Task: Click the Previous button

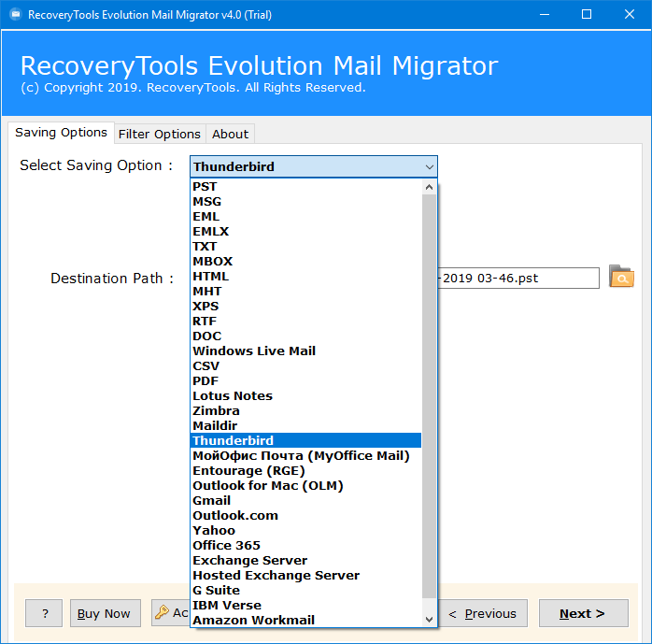Action: point(482,613)
